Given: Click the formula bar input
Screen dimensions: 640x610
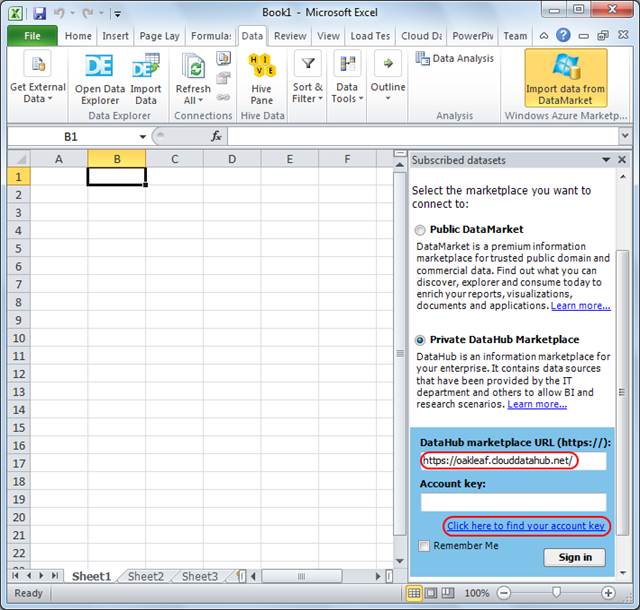Looking at the screenshot, I should (x=423, y=136).
